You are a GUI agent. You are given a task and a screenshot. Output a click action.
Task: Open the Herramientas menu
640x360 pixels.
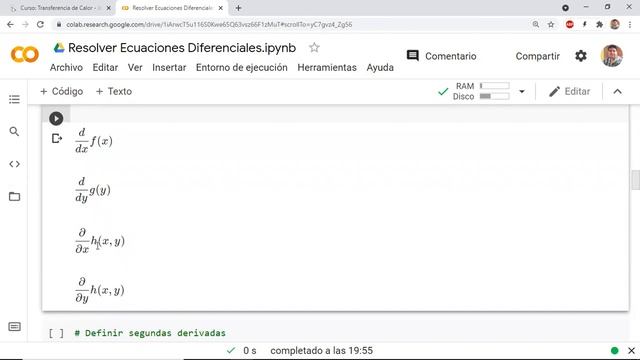click(327, 67)
